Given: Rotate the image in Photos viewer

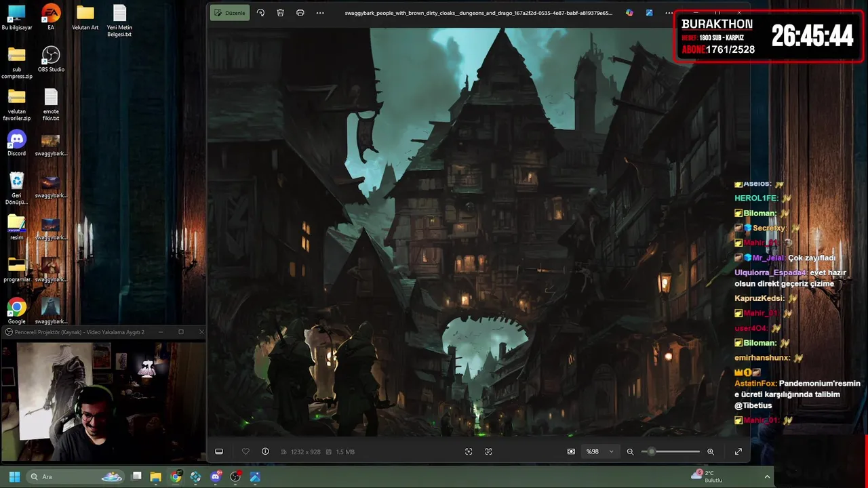Looking at the screenshot, I should point(260,13).
